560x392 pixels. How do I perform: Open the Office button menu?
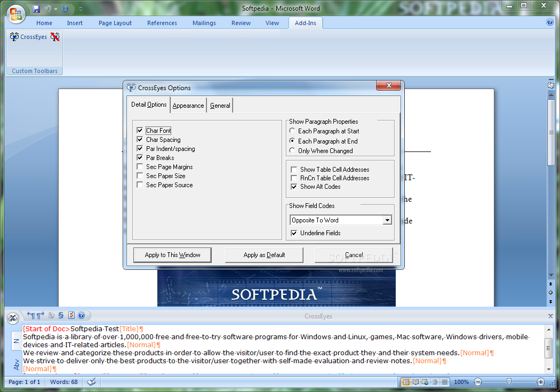15,14
